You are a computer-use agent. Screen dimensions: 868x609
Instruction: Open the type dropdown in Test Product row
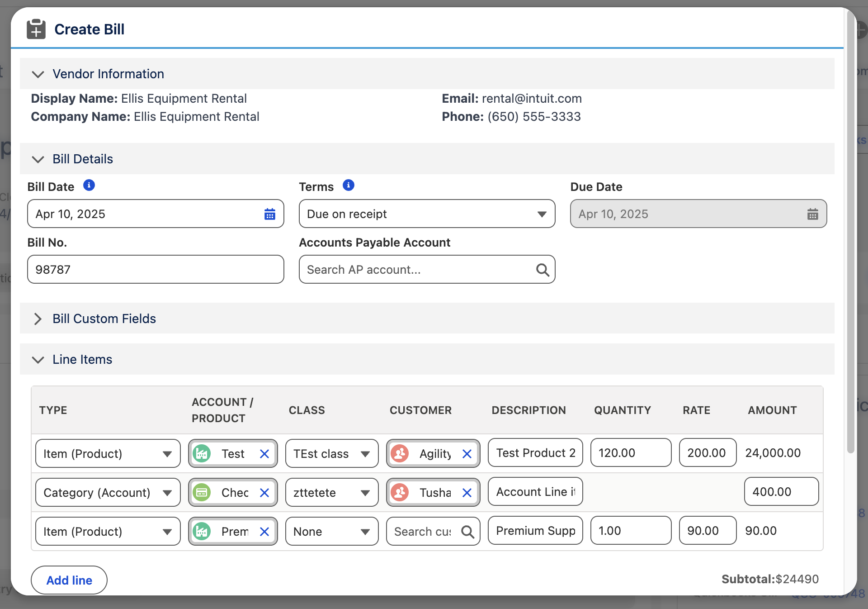click(108, 454)
